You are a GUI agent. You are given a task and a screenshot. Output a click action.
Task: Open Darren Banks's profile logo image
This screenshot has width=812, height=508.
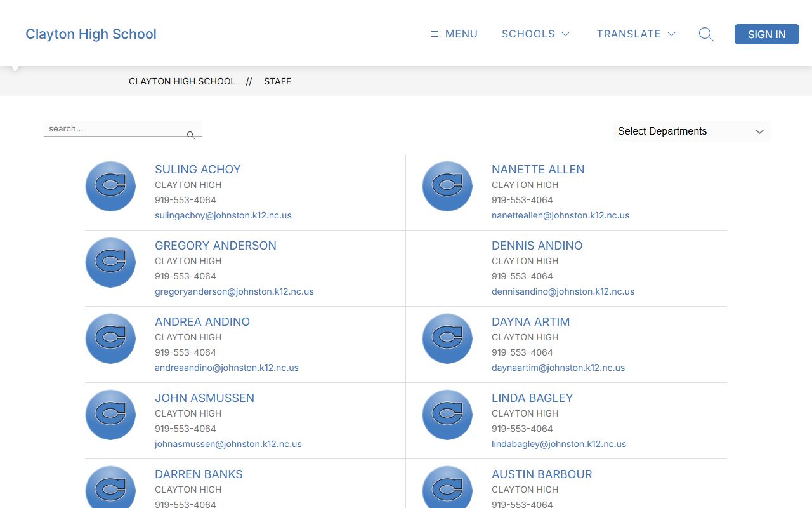(110, 487)
